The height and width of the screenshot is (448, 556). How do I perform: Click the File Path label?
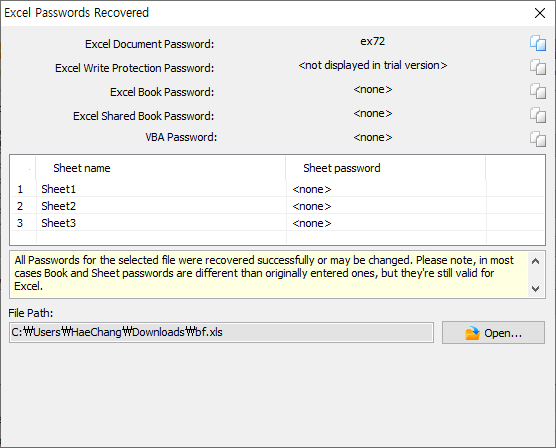(31, 313)
